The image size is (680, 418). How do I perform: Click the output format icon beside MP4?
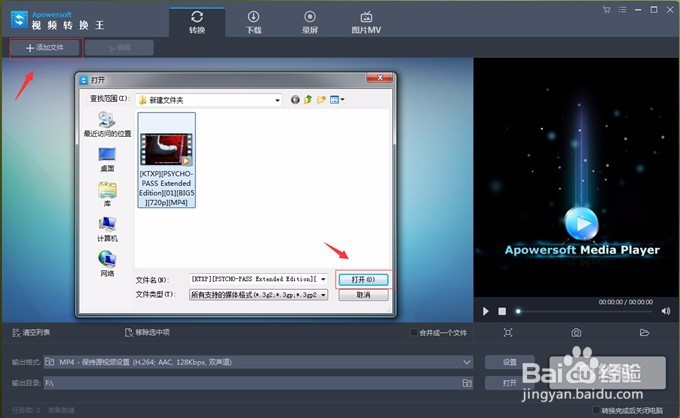[x=50, y=362]
